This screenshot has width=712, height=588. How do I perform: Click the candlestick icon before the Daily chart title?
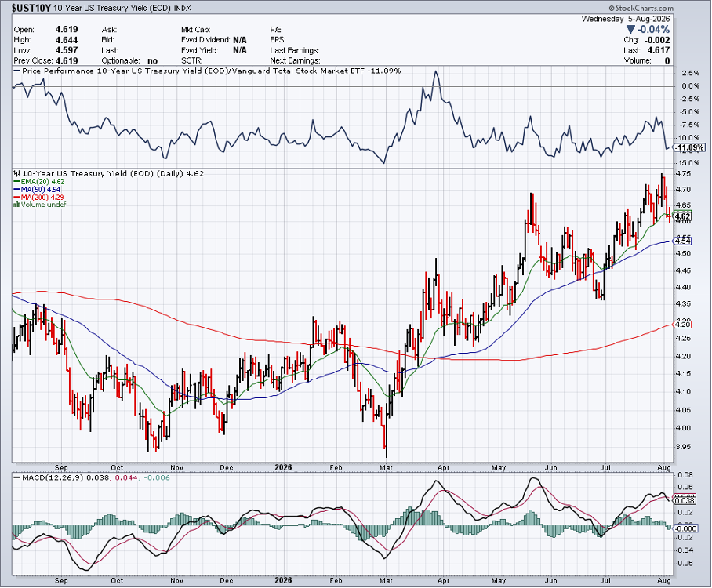[16, 173]
